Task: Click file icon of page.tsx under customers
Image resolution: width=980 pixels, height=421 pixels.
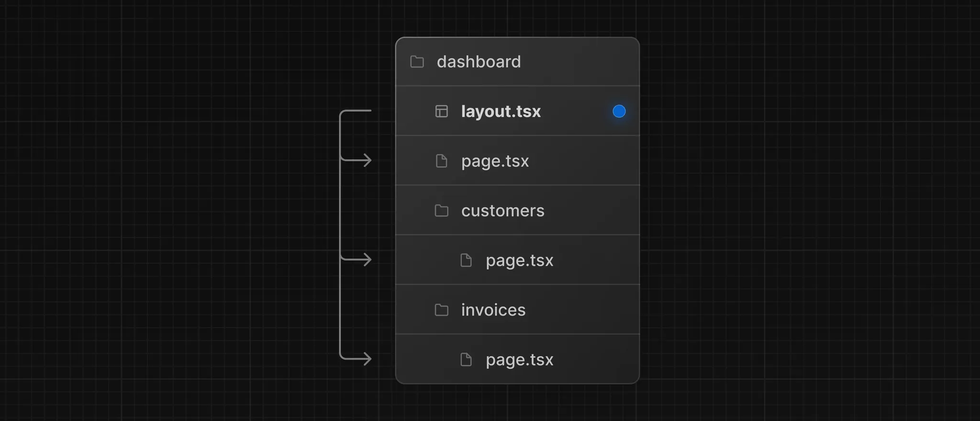Action: [466, 260]
